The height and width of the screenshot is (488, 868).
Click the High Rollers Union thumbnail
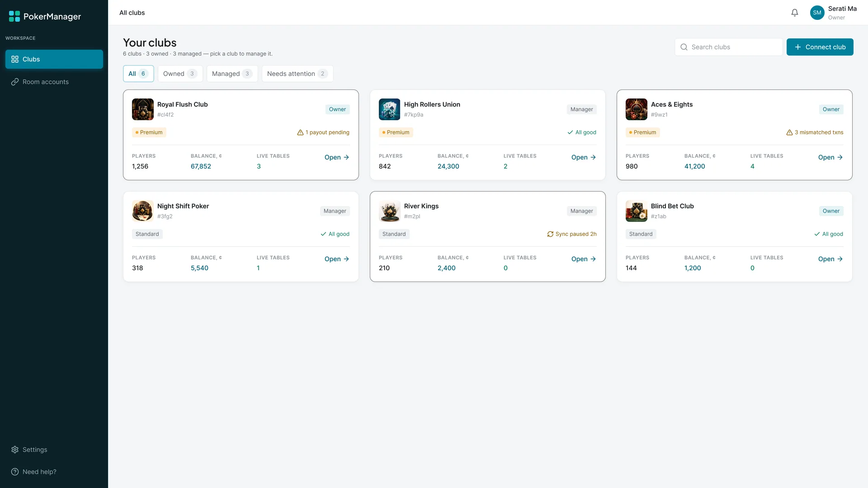pos(390,109)
